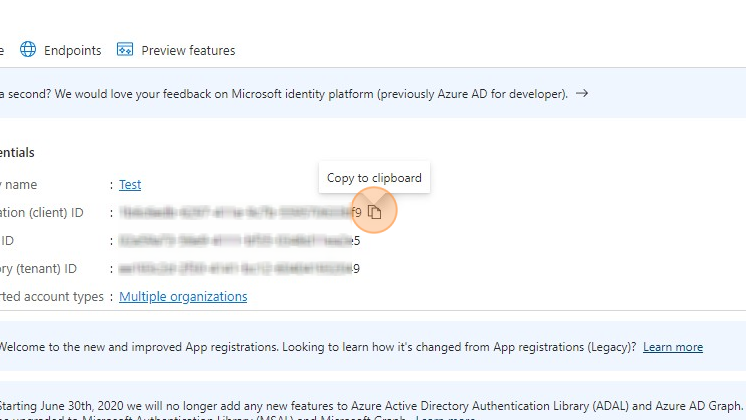Viewport: 746px width, 420px height.
Task: Click the Welcome to App registrations banner text
Action: (315, 347)
